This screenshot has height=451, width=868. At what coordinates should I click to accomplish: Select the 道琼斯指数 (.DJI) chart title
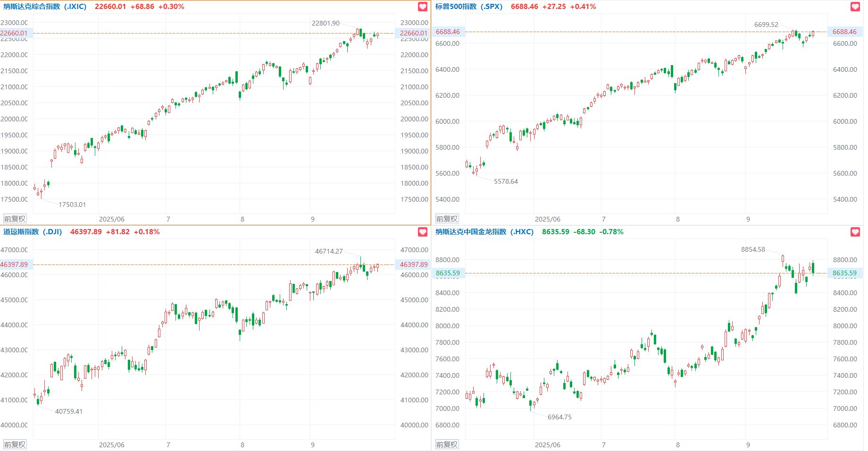click(33, 232)
